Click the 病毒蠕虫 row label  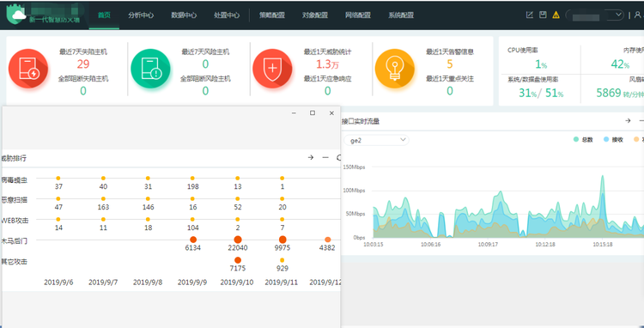15,179
